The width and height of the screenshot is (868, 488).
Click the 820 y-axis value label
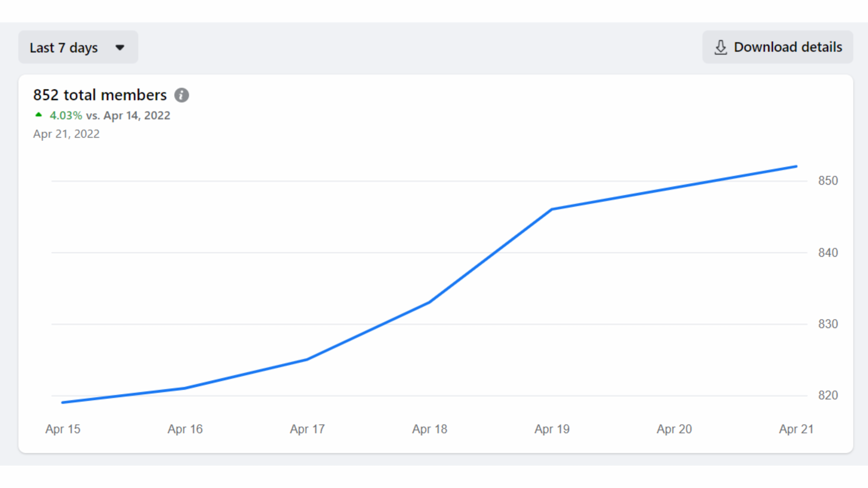(x=828, y=395)
